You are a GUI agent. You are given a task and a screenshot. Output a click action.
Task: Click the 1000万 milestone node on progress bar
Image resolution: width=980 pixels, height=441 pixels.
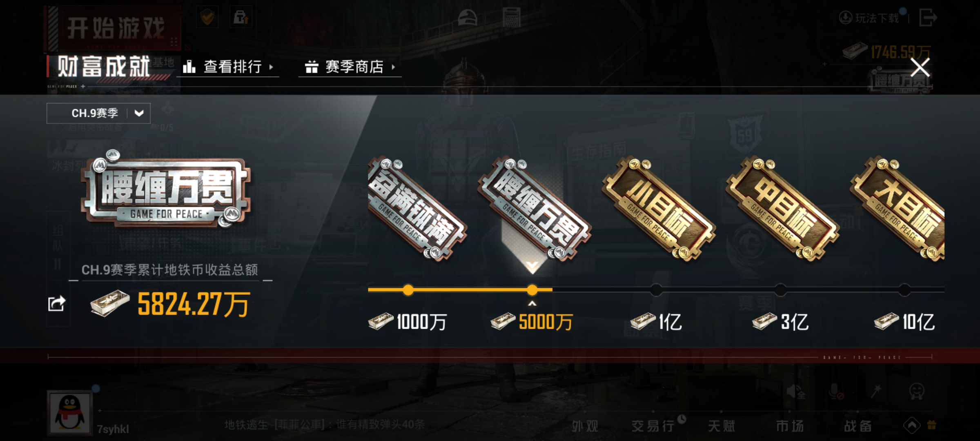coord(408,290)
